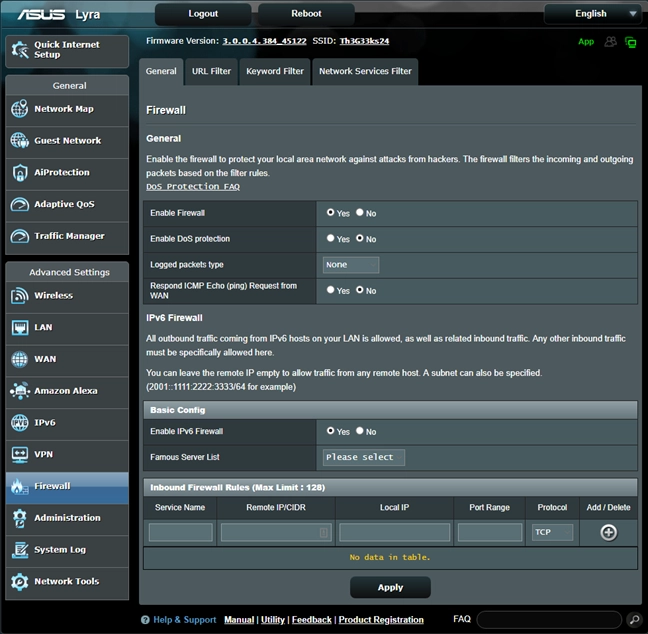Set Enable IPv6 Firewall to Yes
This screenshot has width=648, height=634.
click(x=330, y=431)
